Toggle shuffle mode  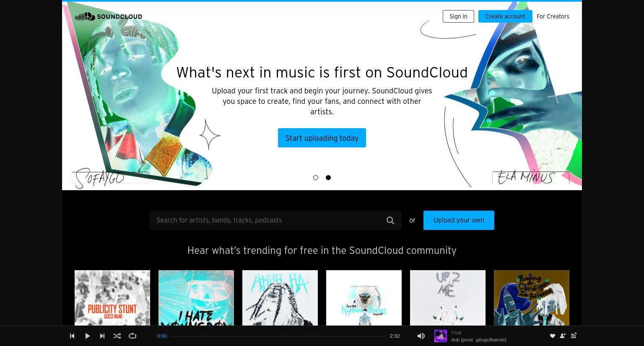(117, 336)
